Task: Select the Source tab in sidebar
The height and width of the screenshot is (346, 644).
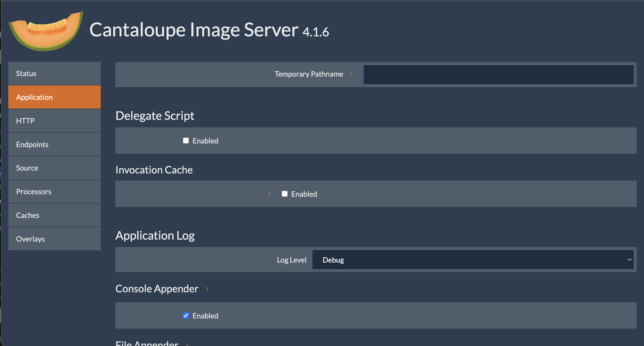Action: point(54,168)
